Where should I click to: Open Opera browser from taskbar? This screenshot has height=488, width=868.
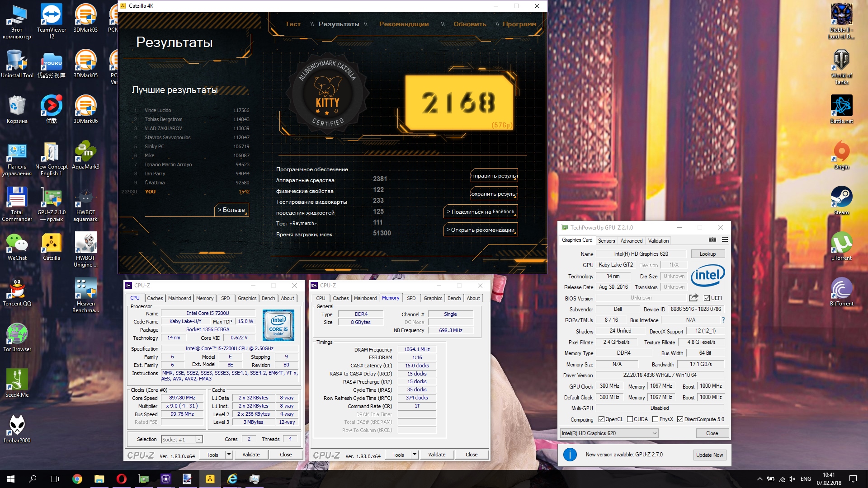122,479
